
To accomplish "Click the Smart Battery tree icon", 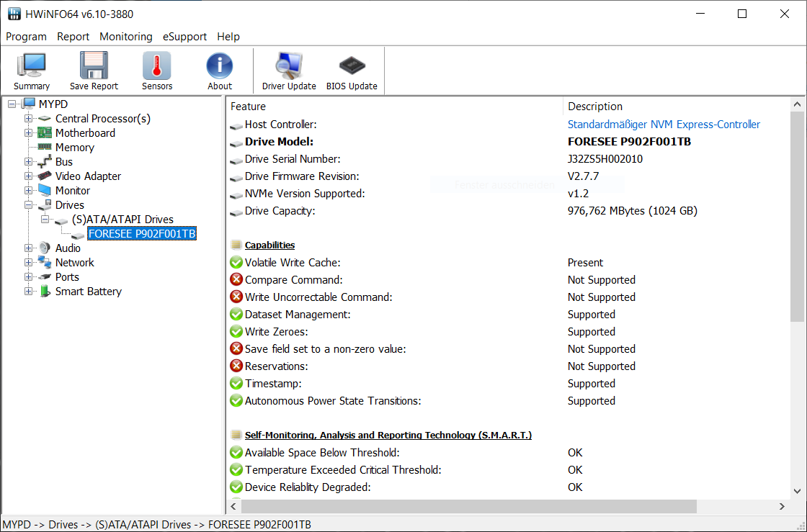I will (x=45, y=292).
